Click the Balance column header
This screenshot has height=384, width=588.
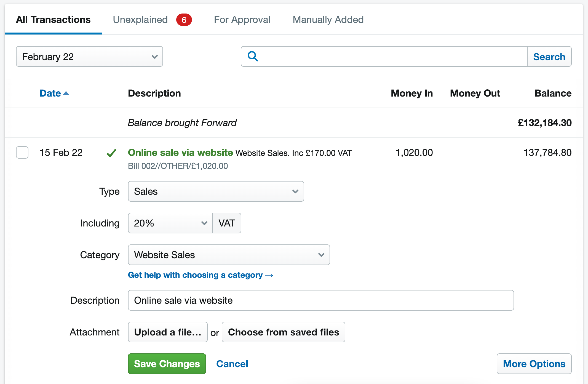pyautogui.click(x=553, y=93)
